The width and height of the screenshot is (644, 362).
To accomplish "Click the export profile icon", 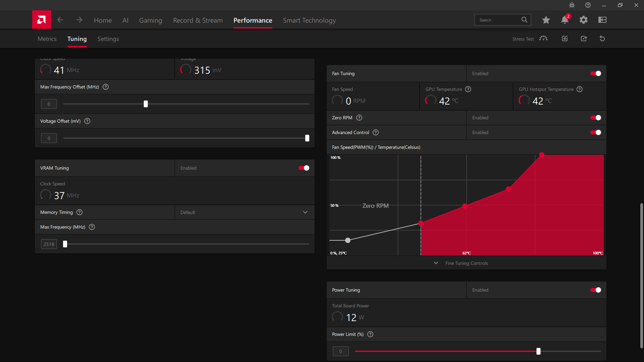I will [x=584, y=39].
